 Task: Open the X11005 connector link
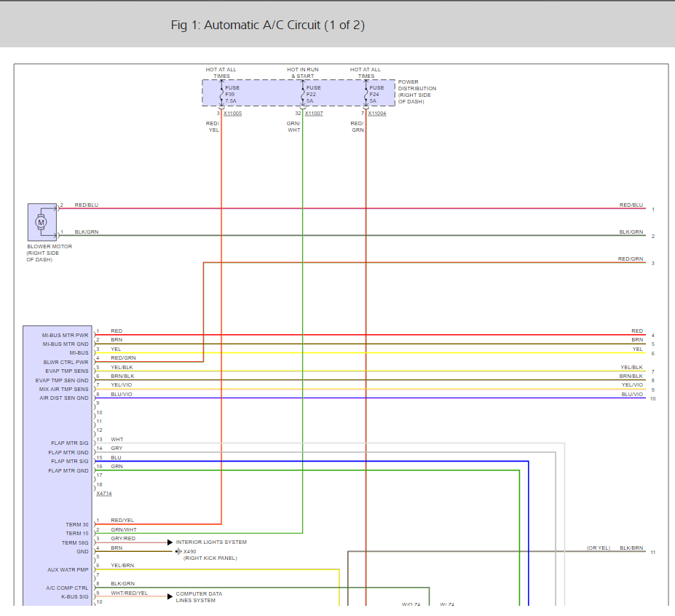(x=232, y=114)
